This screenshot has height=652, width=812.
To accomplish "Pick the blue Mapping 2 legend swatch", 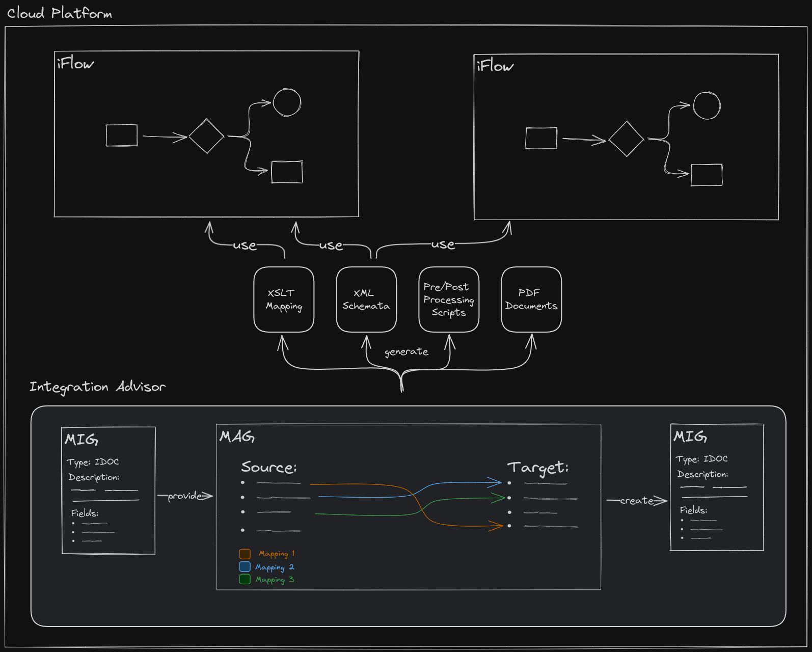I will [x=245, y=566].
